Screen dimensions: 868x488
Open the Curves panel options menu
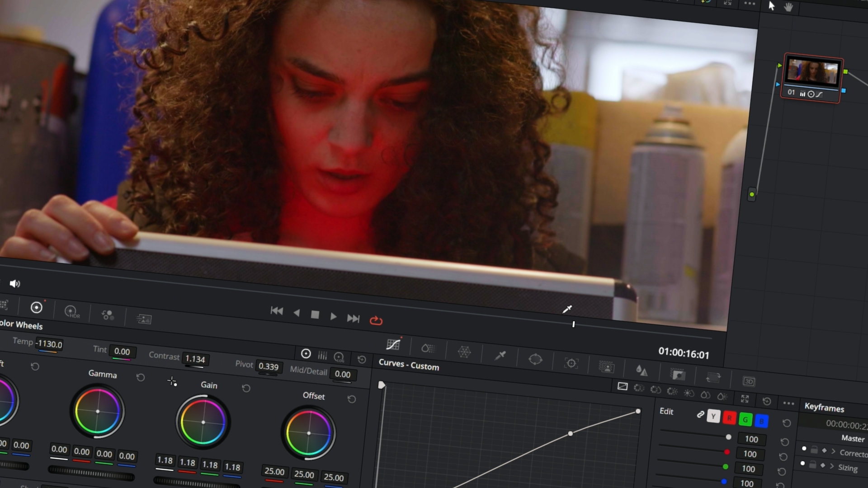pos(788,403)
